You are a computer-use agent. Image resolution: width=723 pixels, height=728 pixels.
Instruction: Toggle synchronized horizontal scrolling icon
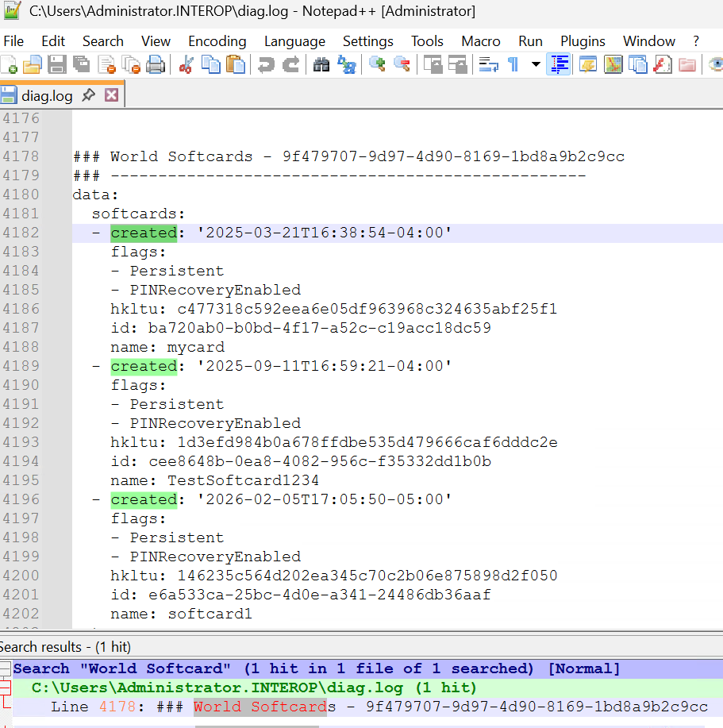tap(458, 64)
